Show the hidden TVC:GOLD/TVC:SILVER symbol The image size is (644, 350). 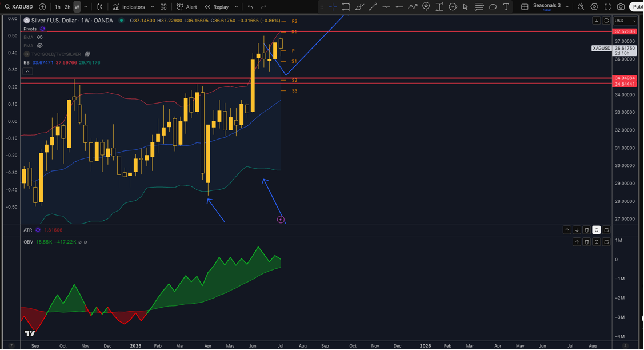(x=87, y=54)
